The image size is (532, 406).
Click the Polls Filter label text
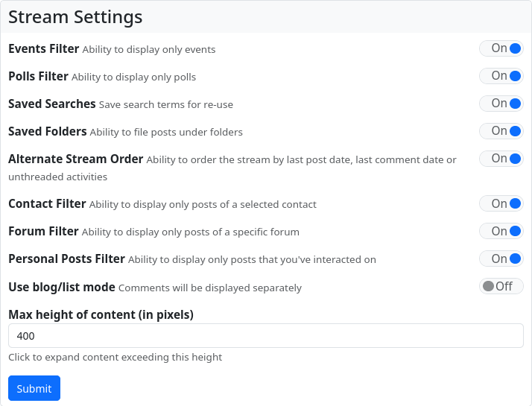click(38, 76)
